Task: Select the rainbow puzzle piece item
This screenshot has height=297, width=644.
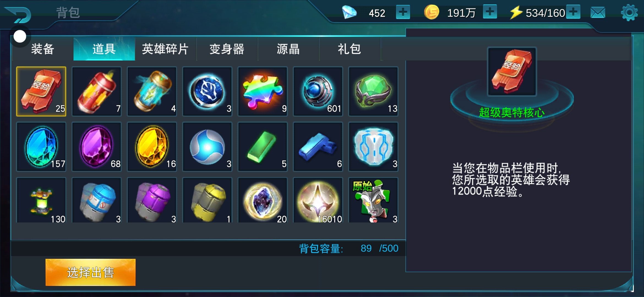Action: (x=263, y=91)
